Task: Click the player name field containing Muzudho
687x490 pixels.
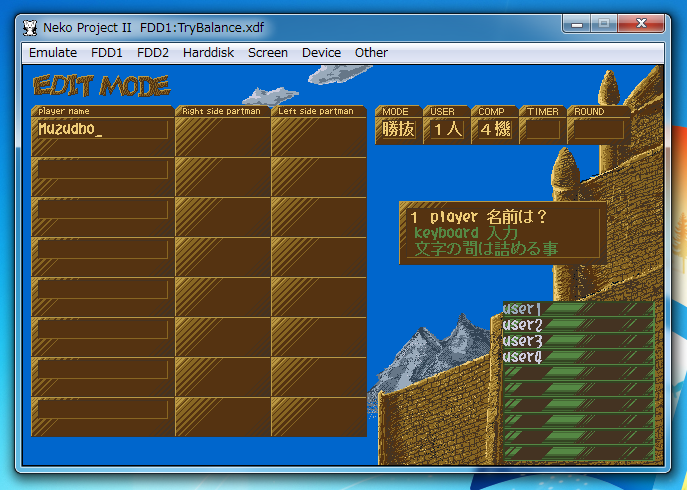Action: (x=103, y=129)
